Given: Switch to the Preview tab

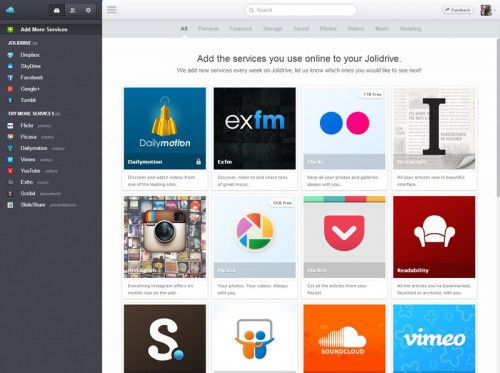Looking at the screenshot, I should click(209, 29).
